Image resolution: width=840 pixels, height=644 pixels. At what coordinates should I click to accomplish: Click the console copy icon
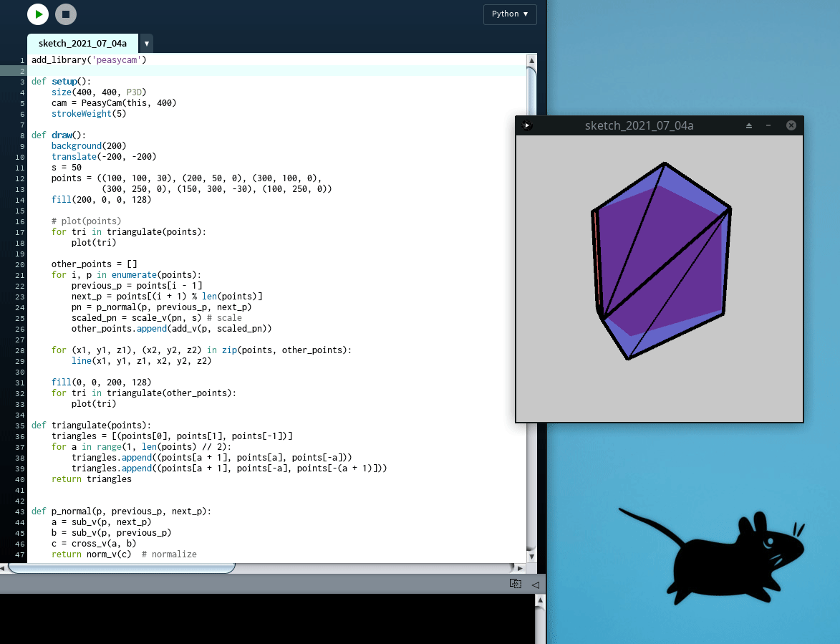tap(516, 584)
